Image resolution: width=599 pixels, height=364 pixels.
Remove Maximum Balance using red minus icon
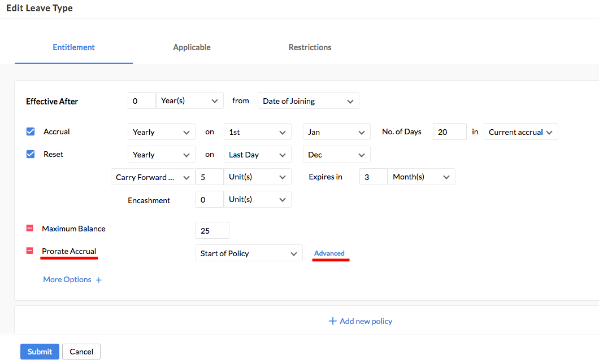[30, 229]
